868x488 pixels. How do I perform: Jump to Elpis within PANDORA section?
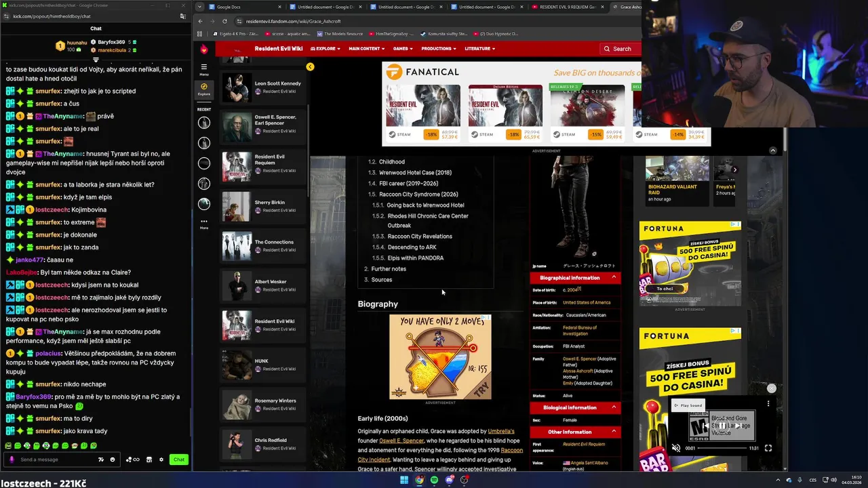[416, 258]
